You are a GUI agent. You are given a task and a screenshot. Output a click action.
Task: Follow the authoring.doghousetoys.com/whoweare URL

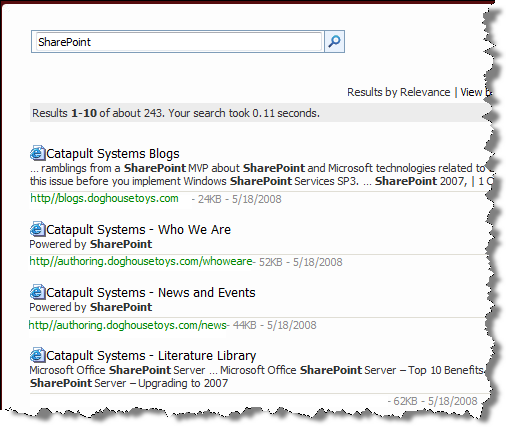pyautogui.click(x=141, y=261)
